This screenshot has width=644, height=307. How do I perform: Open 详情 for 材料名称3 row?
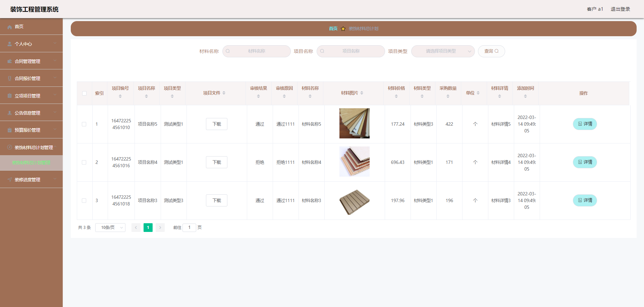585,200
